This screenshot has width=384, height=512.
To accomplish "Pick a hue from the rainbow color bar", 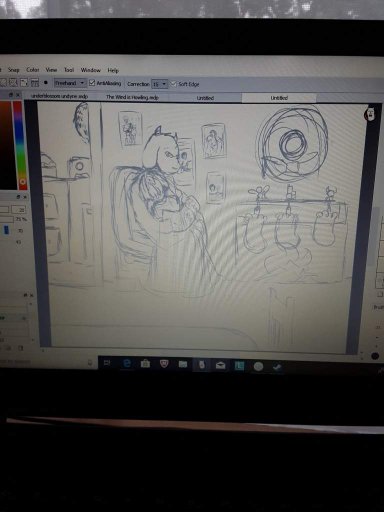I will [19, 142].
